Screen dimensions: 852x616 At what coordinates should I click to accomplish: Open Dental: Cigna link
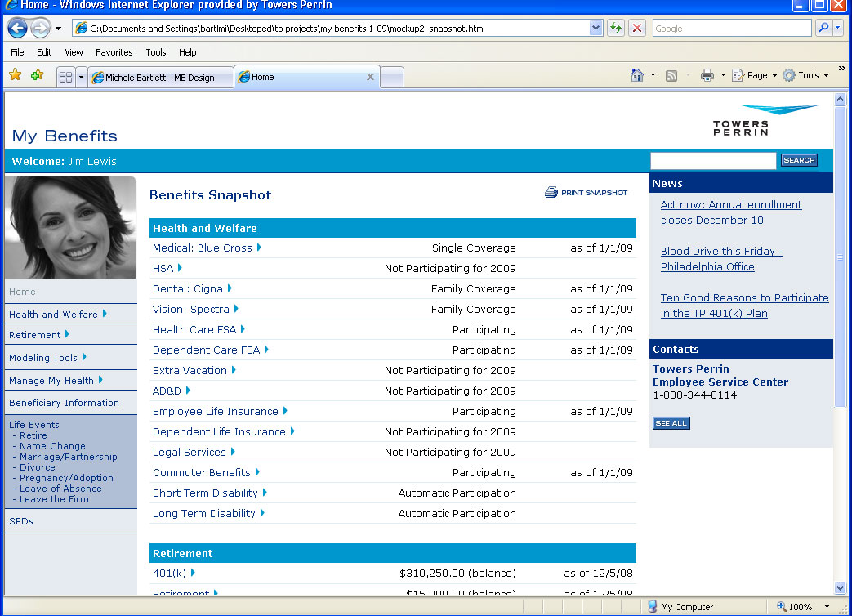coord(187,289)
